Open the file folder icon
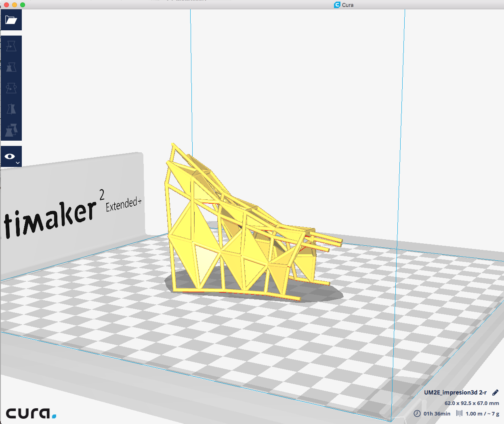This screenshot has height=424, width=504. [x=11, y=20]
